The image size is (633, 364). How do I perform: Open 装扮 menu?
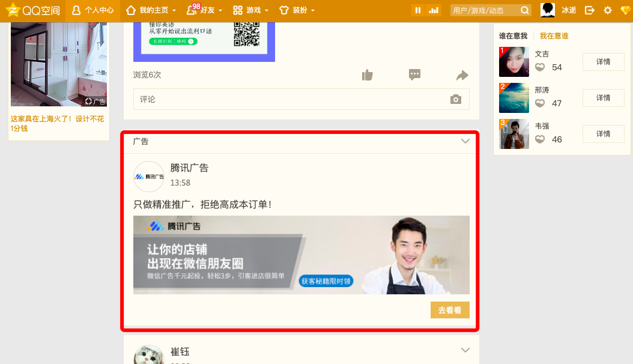(297, 10)
